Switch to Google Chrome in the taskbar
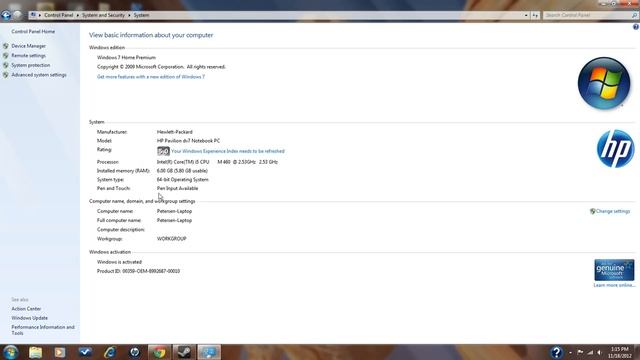 [159, 352]
